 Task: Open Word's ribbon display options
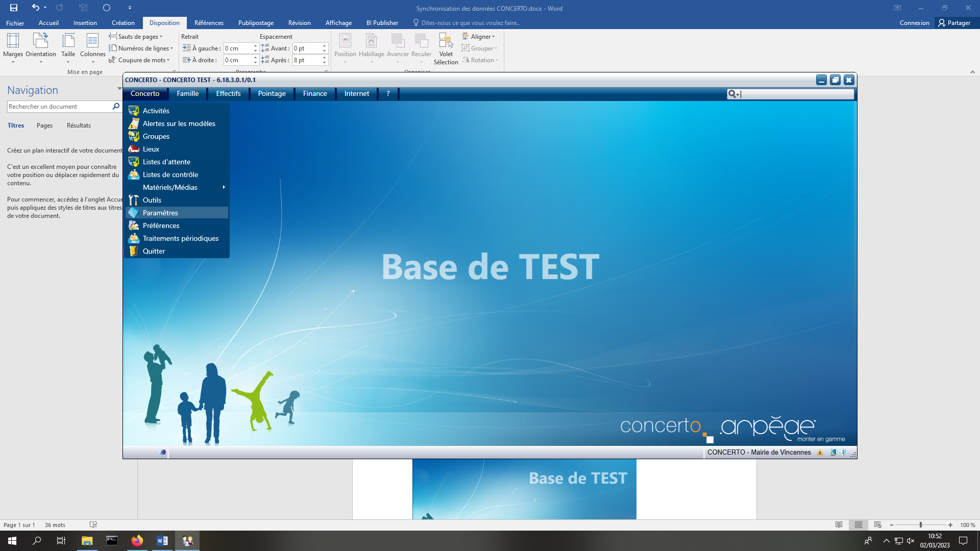click(x=897, y=8)
